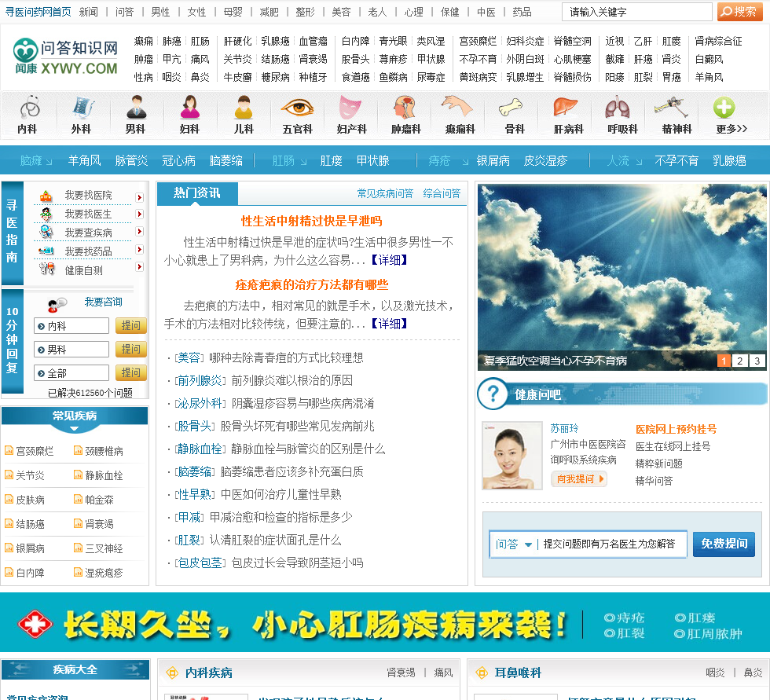770x700 pixels.
Task: Expand the arrow next to 我要找医院
Action: tap(140, 197)
